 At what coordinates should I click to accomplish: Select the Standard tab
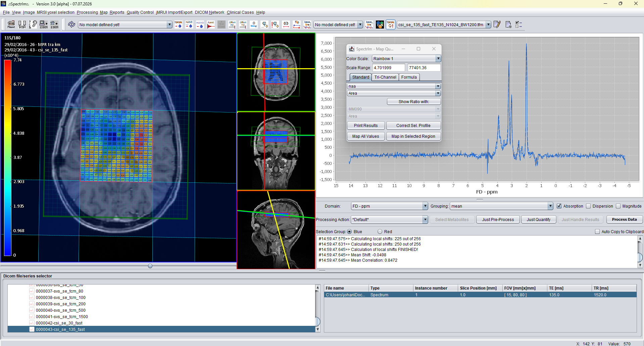[x=360, y=77]
